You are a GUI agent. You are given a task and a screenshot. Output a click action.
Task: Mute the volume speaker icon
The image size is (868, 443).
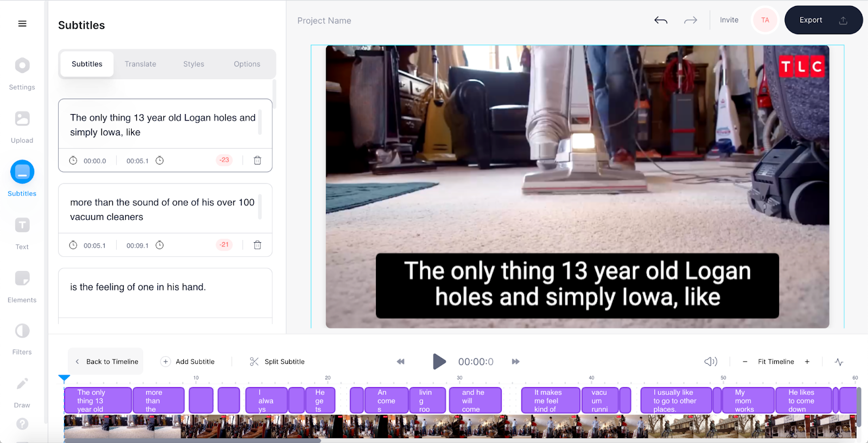(x=711, y=362)
